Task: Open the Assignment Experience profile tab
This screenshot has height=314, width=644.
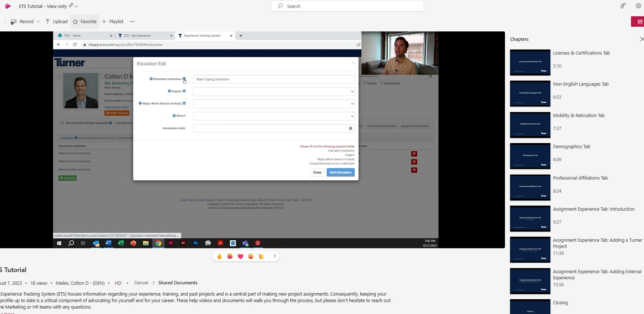Action: 415,126
